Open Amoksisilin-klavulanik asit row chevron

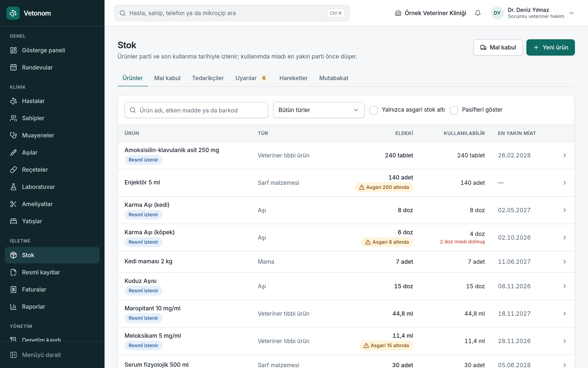(565, 156)
